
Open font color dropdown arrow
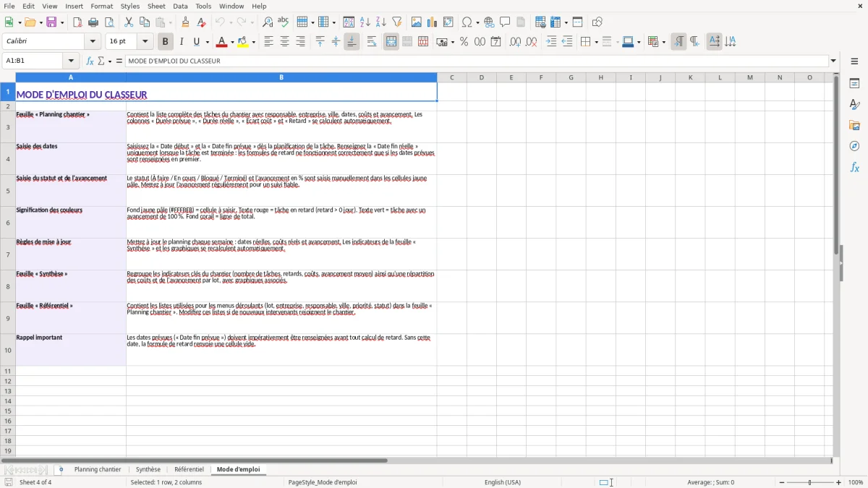click(x=231, y=42)
